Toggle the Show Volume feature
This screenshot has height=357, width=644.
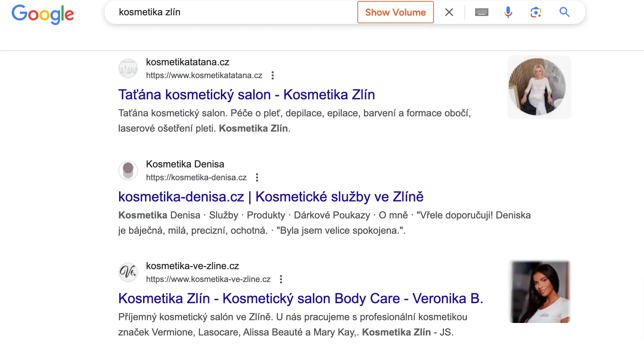tap(395, 12)
